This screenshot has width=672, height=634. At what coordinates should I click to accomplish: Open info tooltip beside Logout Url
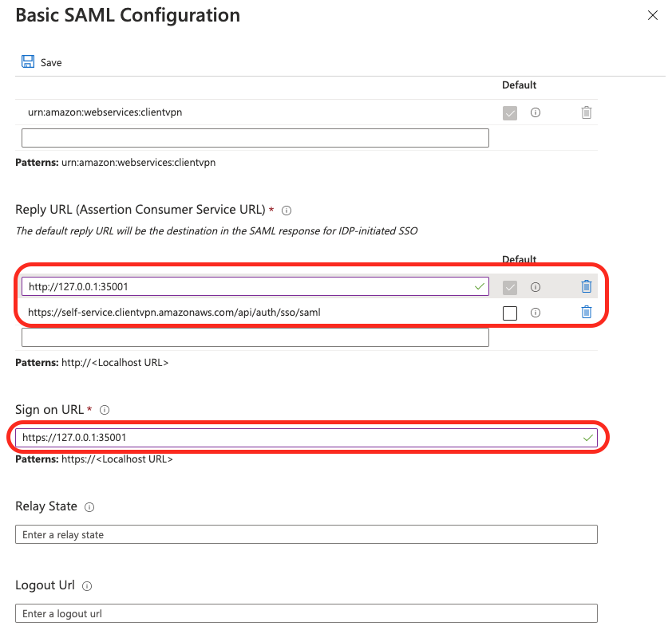(87, 586)
